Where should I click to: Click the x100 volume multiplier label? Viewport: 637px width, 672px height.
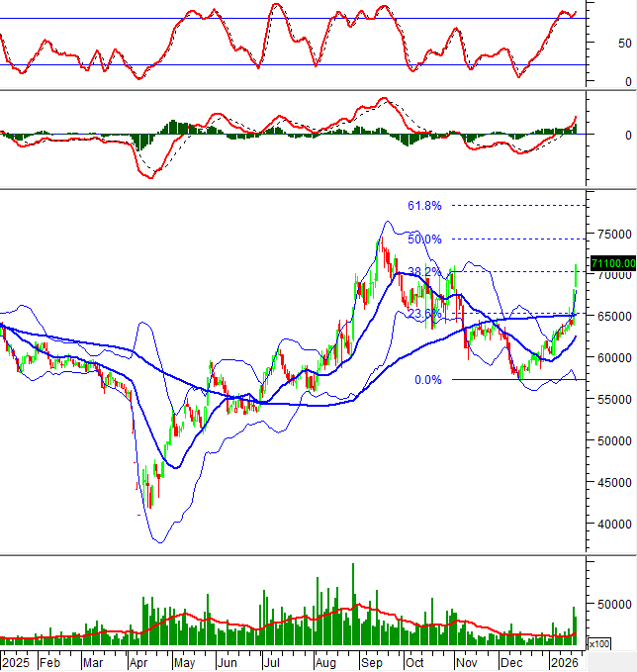(599, 644)
